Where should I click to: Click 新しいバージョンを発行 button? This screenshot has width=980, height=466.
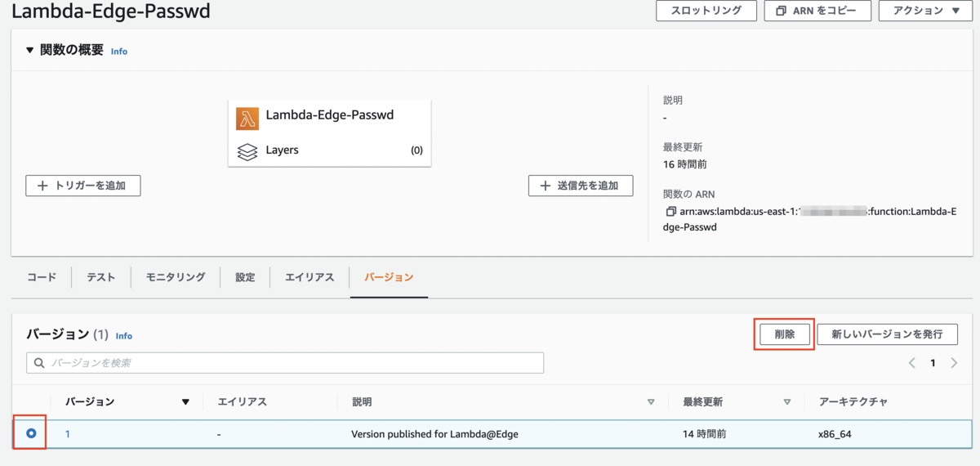click(x=888, y=334)
